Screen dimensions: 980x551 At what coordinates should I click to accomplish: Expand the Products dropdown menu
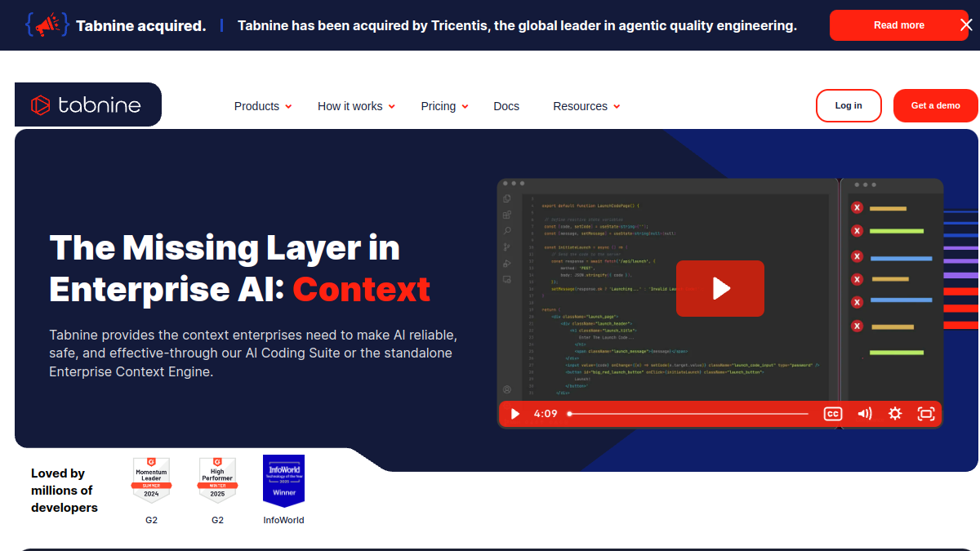pyautogui.click(x=262, y=106)
